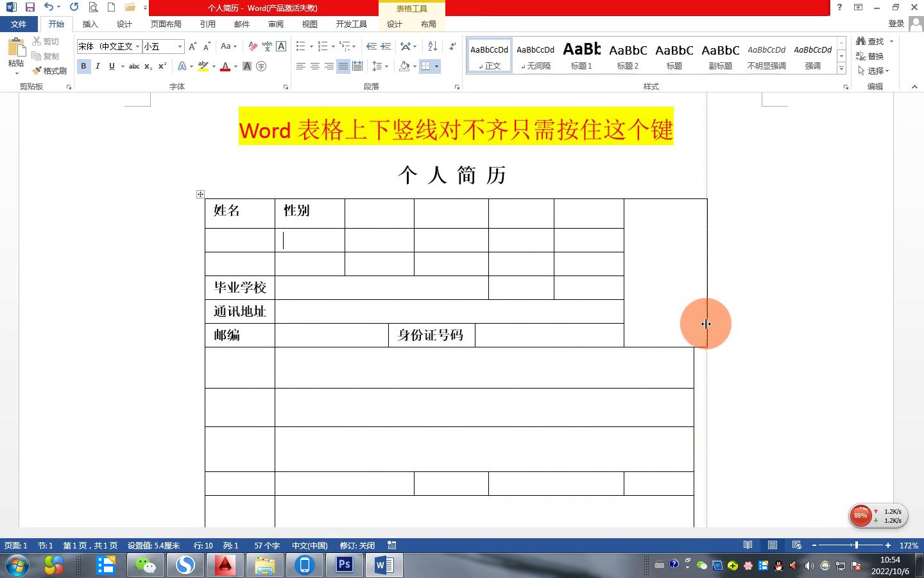Click the clear formatting eraser icon
This screenshot has height=578, width=924.
(x=253, y=46)
